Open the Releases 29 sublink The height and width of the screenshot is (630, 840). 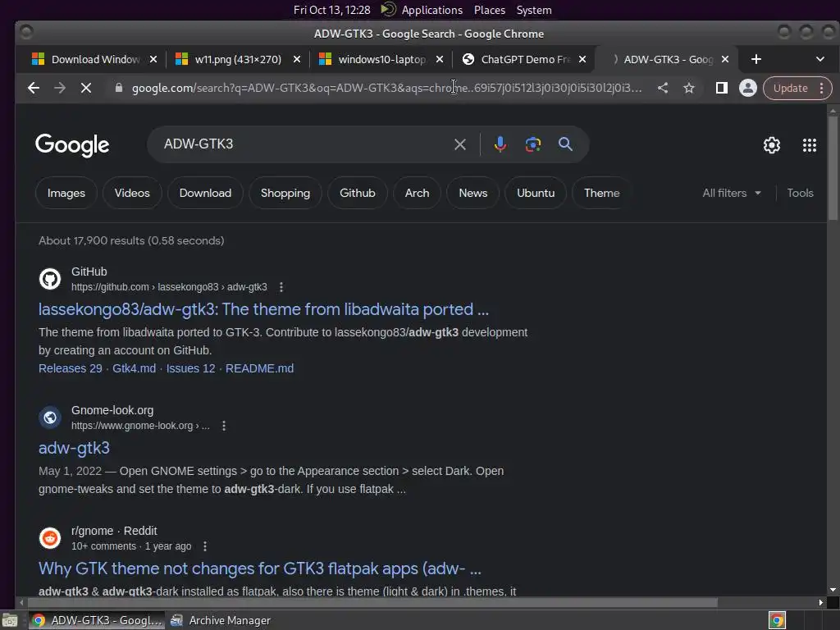tap(71, 368)
